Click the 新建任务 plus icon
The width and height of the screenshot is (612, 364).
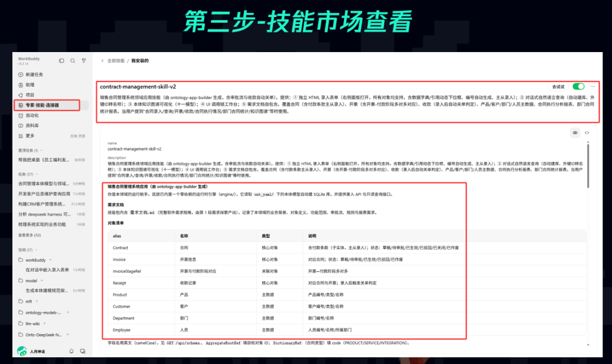point(21,74)
